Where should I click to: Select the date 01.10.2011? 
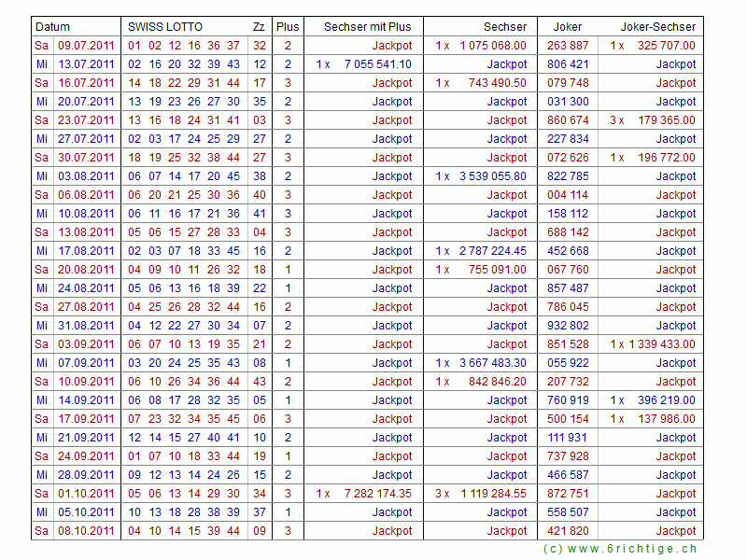[x=86, y=494]
